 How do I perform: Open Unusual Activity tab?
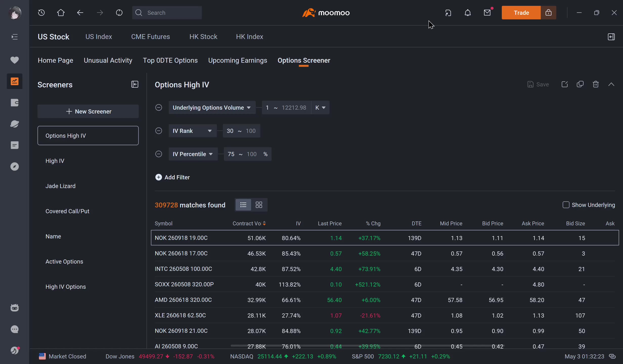pos(108,60)
